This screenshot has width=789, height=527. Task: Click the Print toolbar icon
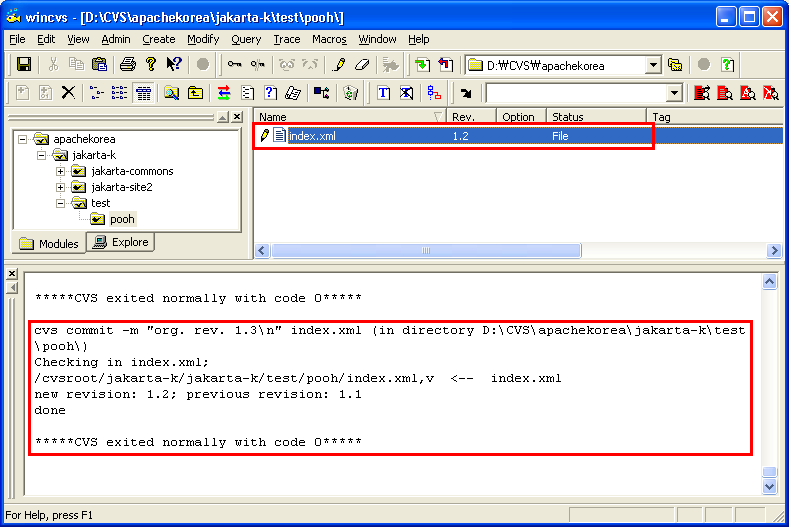[x=128, y=65]
